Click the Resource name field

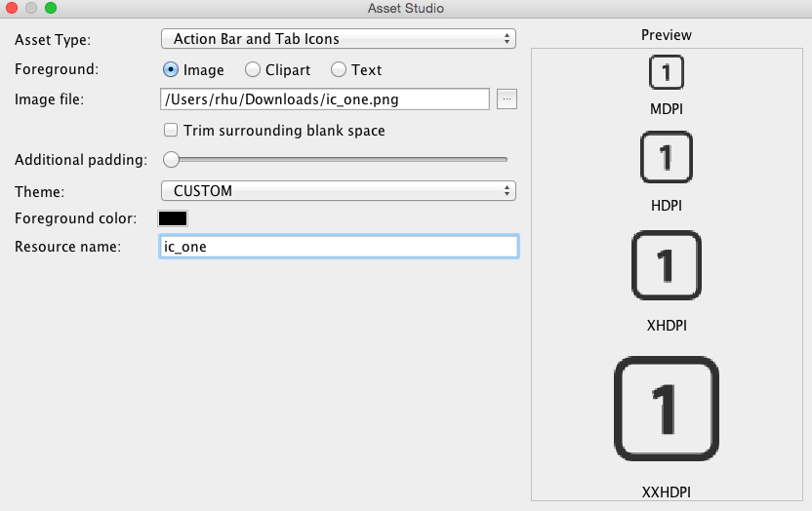pos(339,246)
